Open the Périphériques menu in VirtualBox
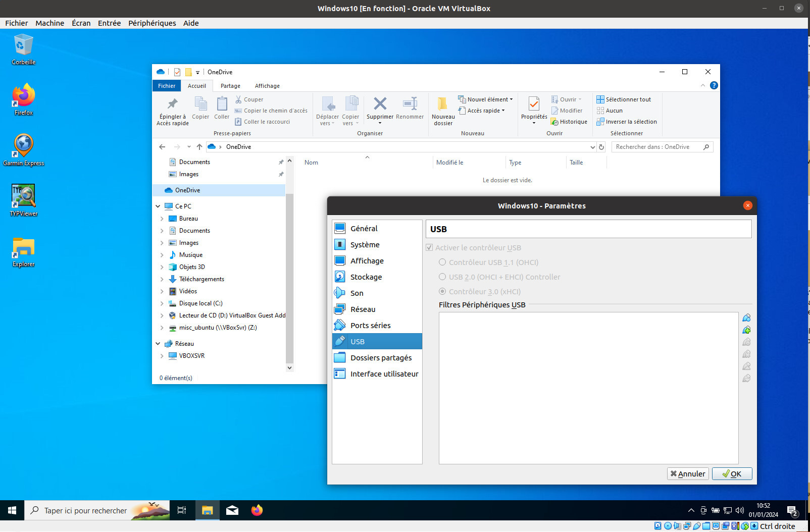Screen dimensions: 810x532 point(152,23)
